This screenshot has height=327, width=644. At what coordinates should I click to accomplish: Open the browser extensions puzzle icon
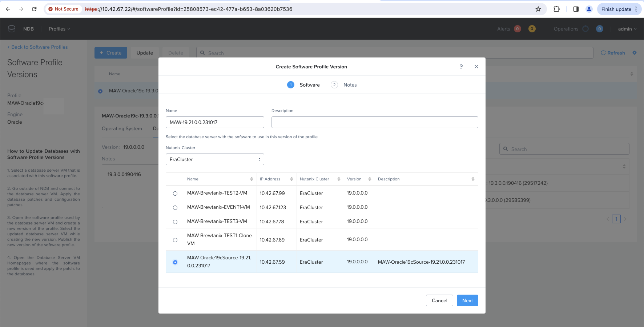pyautogui.click(x=556, y=9)
